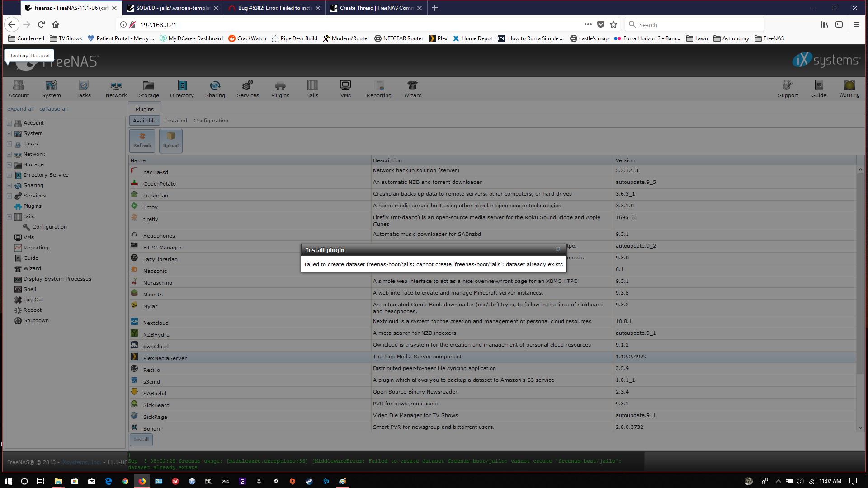
Task: Open the VMs toolbar icon
Action: 345,89
